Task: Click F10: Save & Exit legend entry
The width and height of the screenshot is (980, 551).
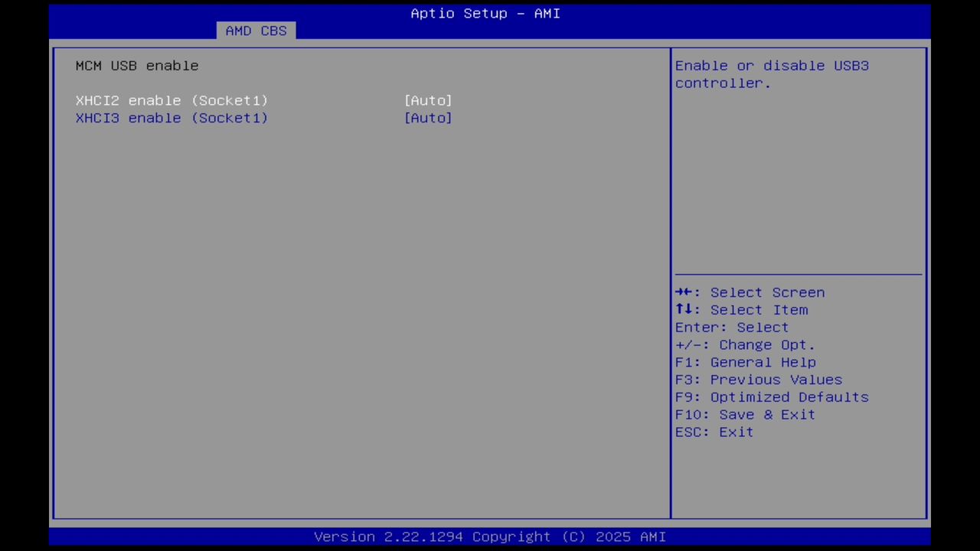Action: 744,414
